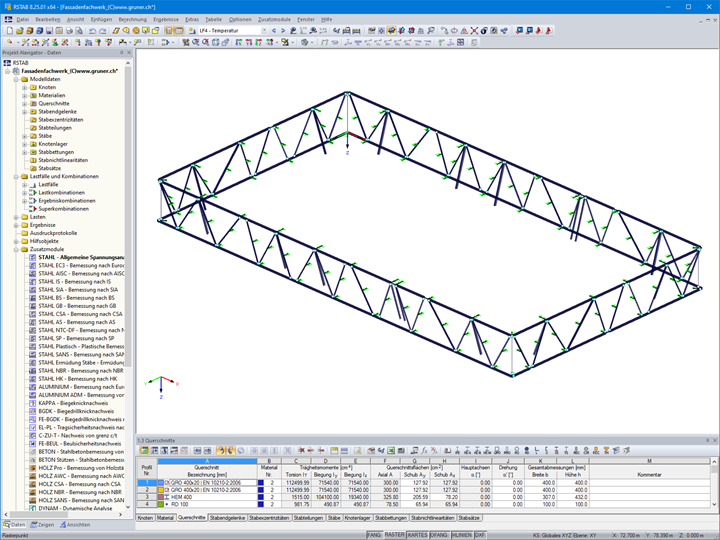This screenshot has width=720, height=540.
Task: Switch to the Stabendgelenke table tab
Action: tap(227, 518)
